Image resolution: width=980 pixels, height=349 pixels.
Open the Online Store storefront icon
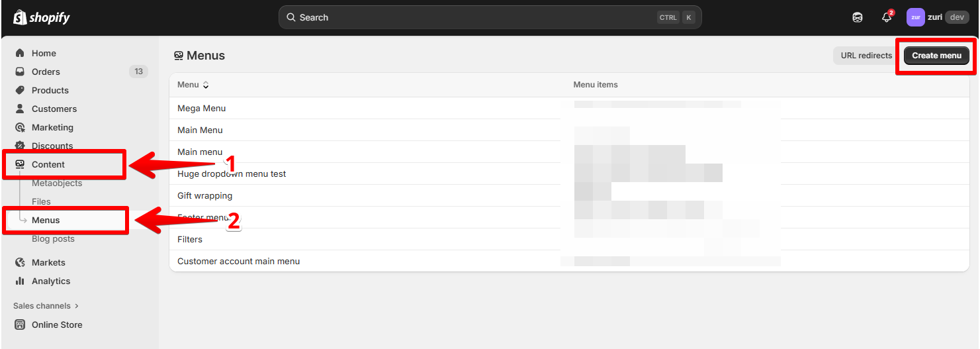point(20,324)
